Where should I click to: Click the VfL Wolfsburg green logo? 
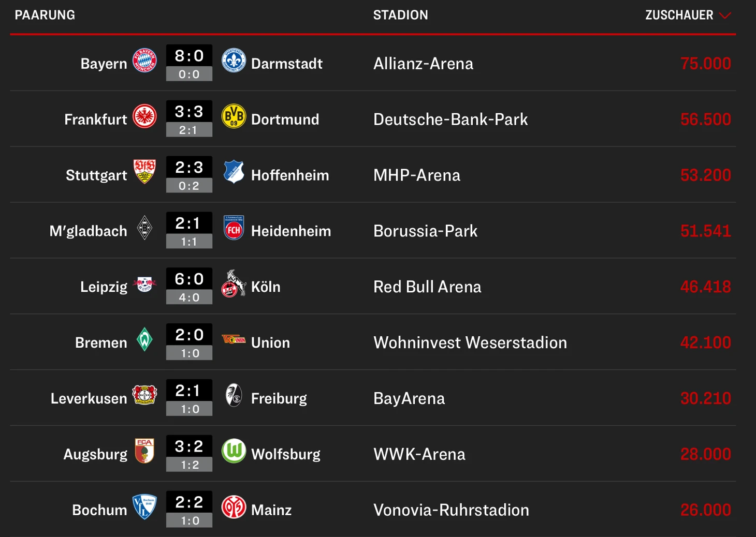234,451
